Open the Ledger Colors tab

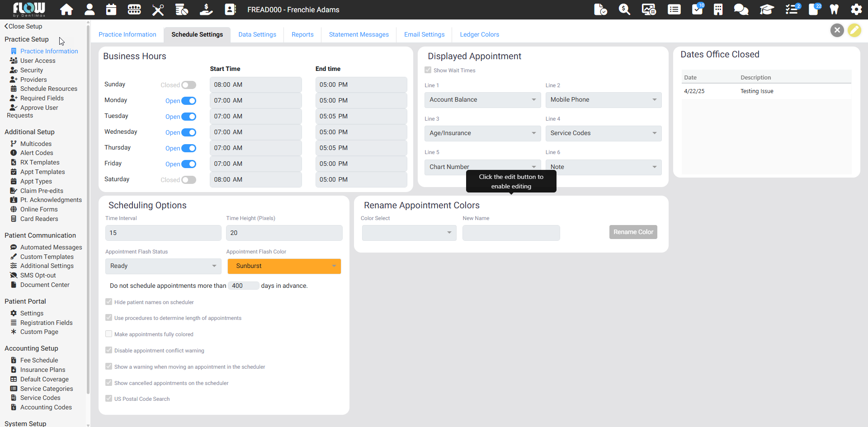coord(479,34)
